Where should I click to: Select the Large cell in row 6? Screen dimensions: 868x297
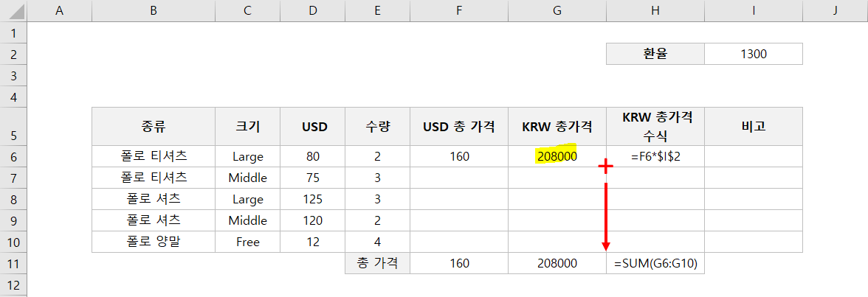click(x=247, y=156)
